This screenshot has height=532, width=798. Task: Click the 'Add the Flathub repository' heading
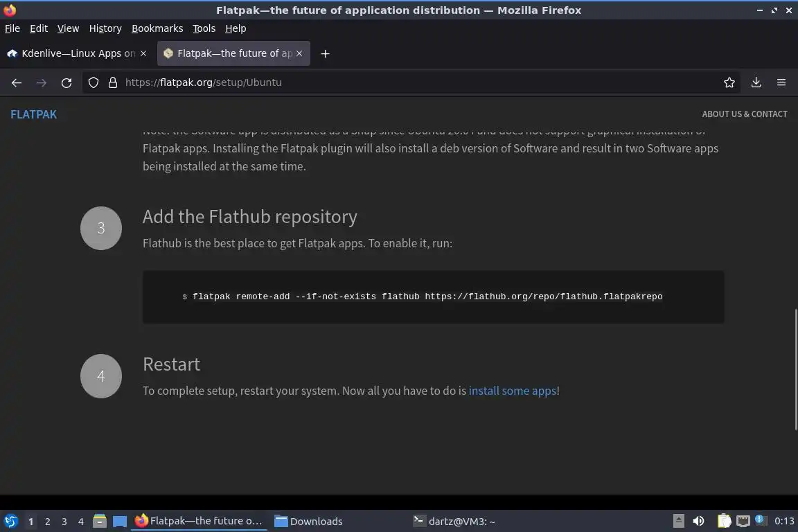coord(250,217)
